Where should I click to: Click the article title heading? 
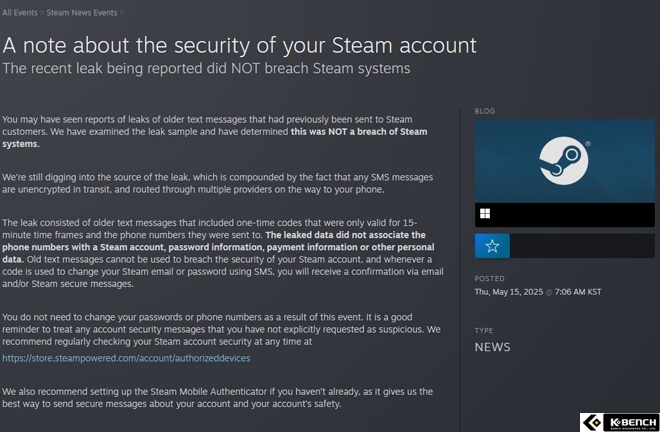[240, 45]
